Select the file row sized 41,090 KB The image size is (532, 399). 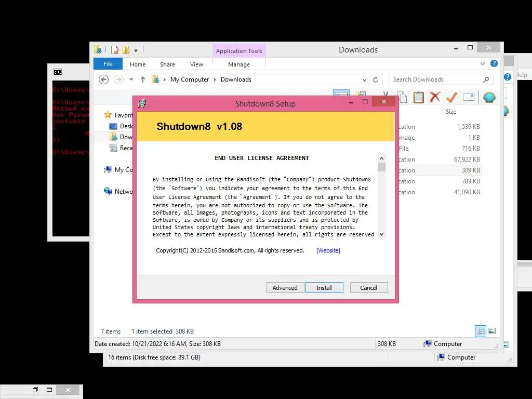click(440, 192)
